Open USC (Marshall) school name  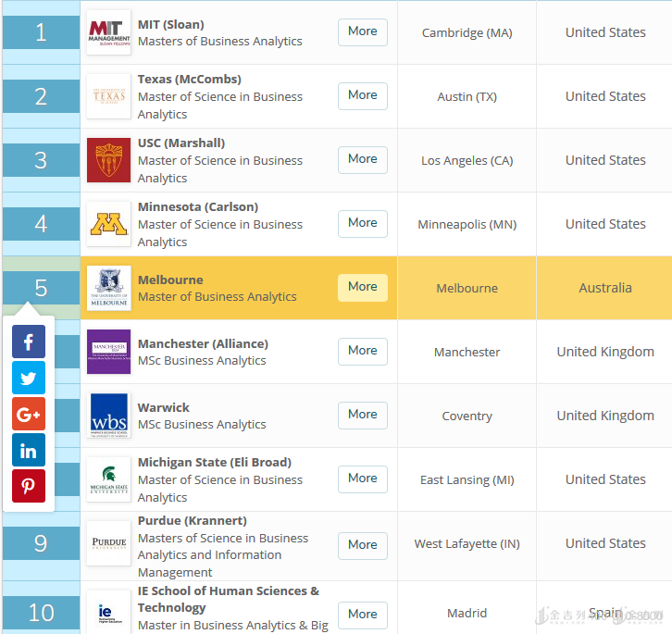(181, 143)
